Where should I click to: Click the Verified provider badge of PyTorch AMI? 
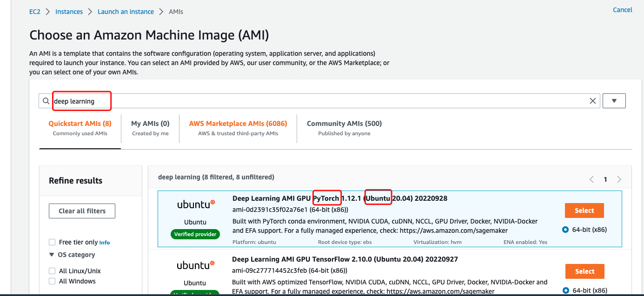point(195,234)
